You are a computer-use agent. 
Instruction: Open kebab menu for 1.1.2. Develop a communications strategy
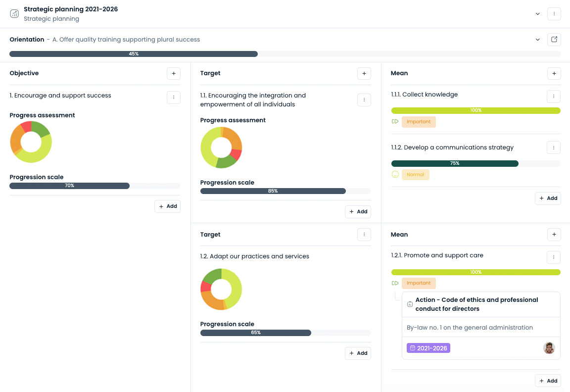[554, 147]
